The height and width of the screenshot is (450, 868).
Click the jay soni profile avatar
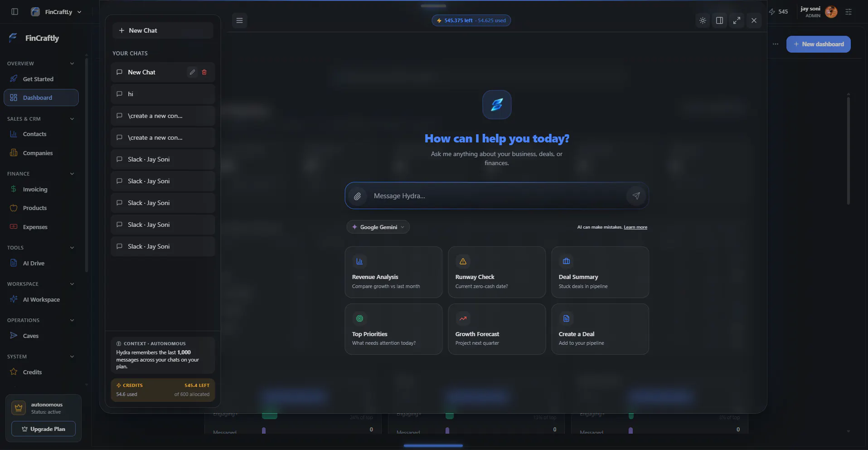point(831,12)
